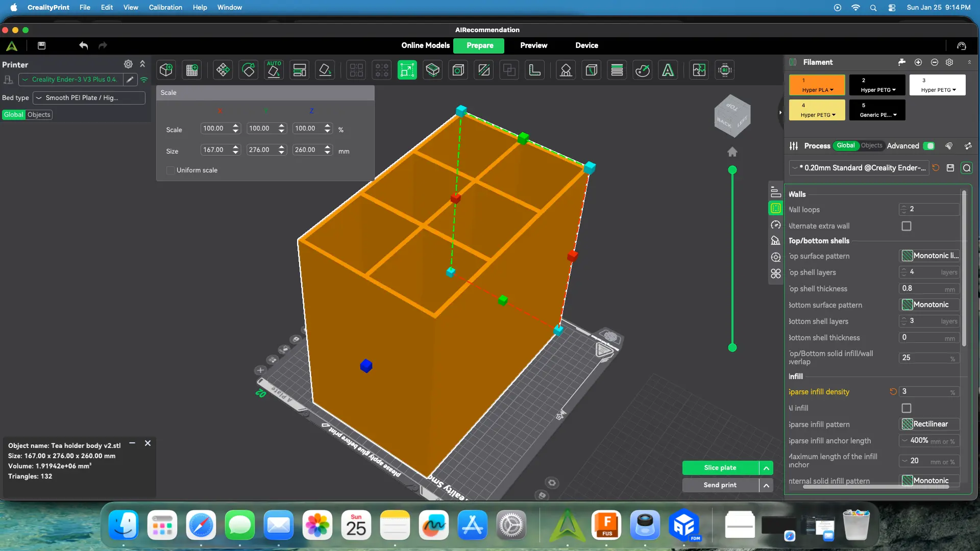Image resolution: width=980 pixels, height=551 pixels.
Task: Toggle the Uniform scale checkbox
Action: coord(170,170)
